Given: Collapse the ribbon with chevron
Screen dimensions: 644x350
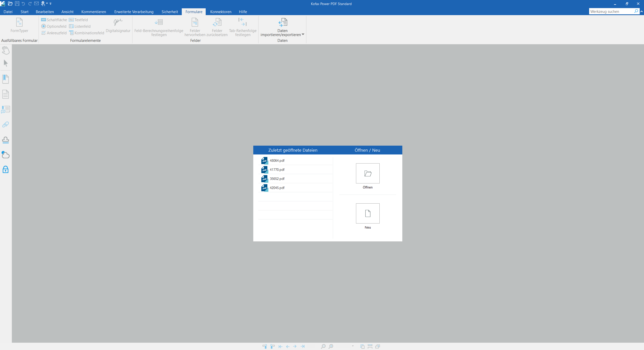Looking at the screenshot, I should [x=642, y=11].
